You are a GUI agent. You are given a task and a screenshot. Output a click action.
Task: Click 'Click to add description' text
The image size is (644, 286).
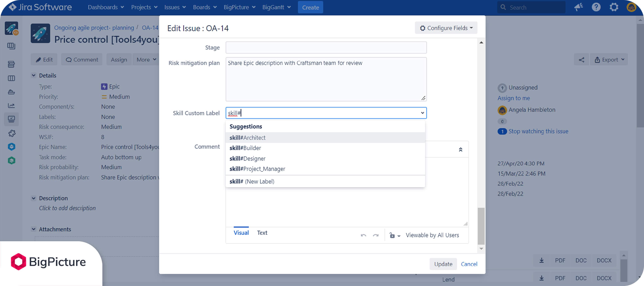click(x=67, y=208)
